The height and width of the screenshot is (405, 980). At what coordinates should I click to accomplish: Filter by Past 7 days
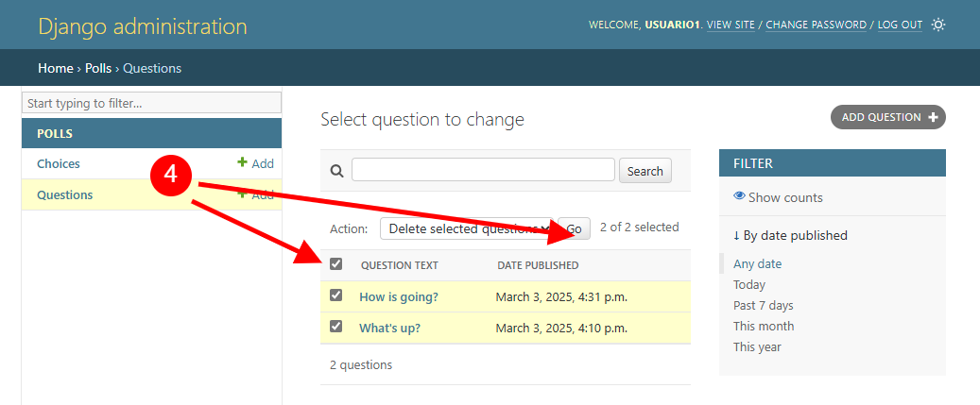coord(764,305)
